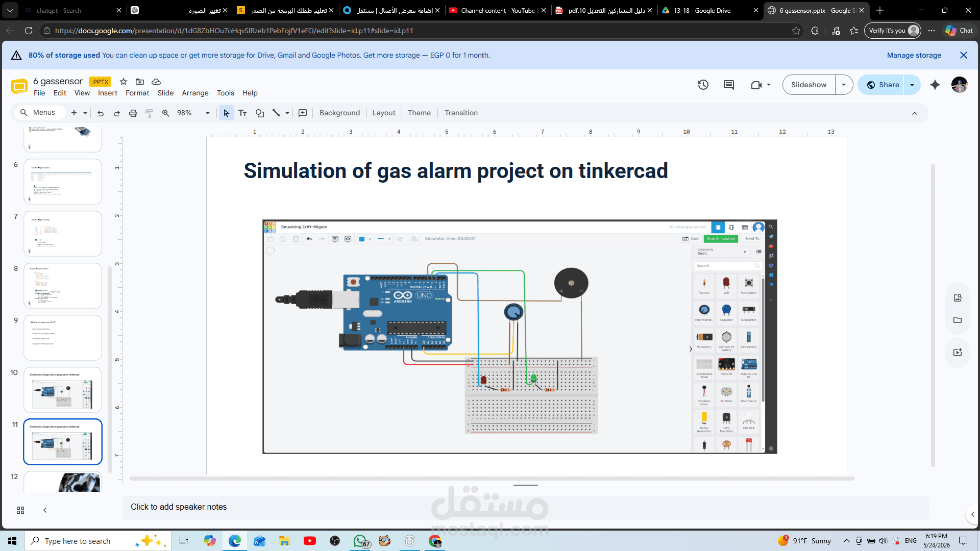Show the side panel chevron
Viewport: 980px width, 551px height.
pos(972,514)
